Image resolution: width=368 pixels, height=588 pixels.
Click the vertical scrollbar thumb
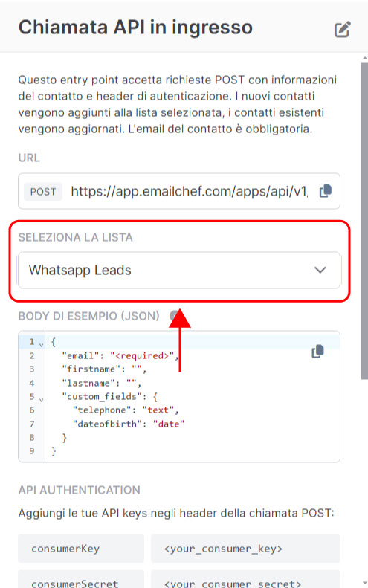pyautogui.click(x=364, y=222)
